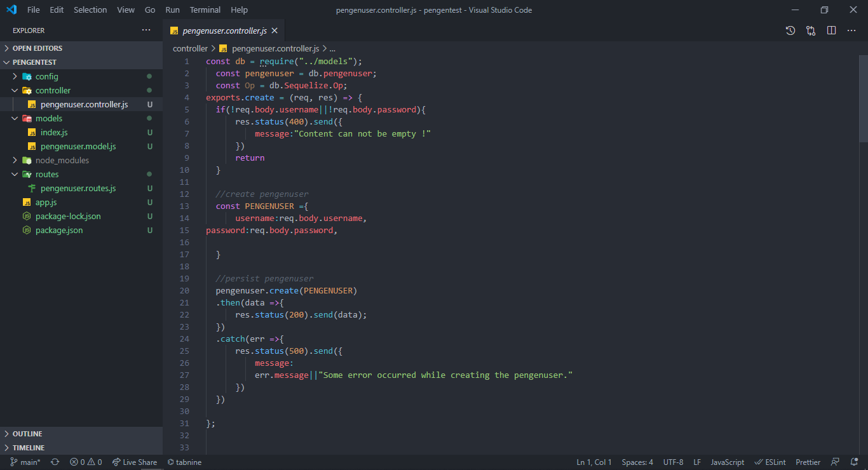The height and width of the screenshot is (470, 868).
Task: Change language mode via JavaScript status item
Action: click(727, 462)
